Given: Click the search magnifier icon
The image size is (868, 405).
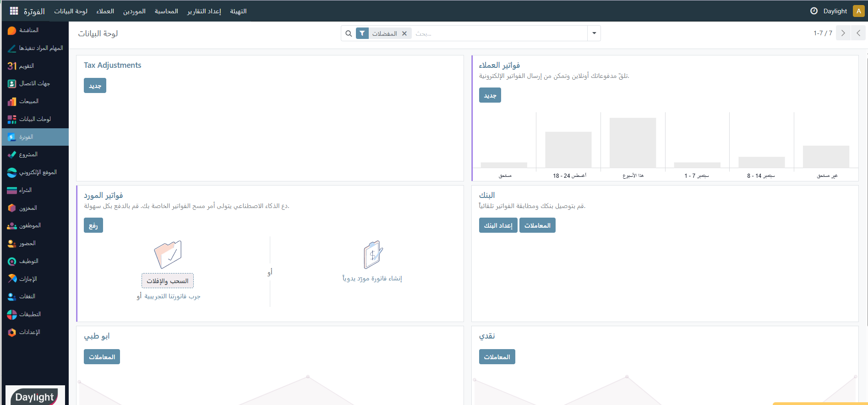Looking at the screenshot, I should (x=349, y=33).
